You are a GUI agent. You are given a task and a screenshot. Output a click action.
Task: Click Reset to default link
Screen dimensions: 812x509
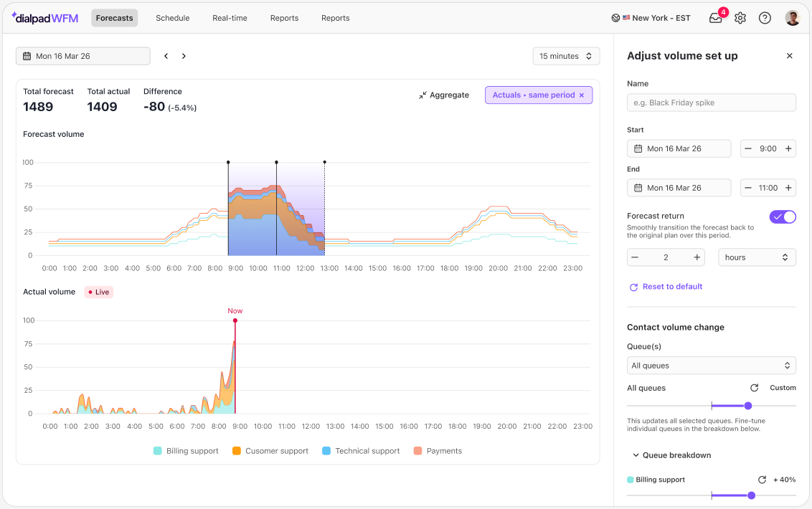pyautogui.click(x=666, y=287)
